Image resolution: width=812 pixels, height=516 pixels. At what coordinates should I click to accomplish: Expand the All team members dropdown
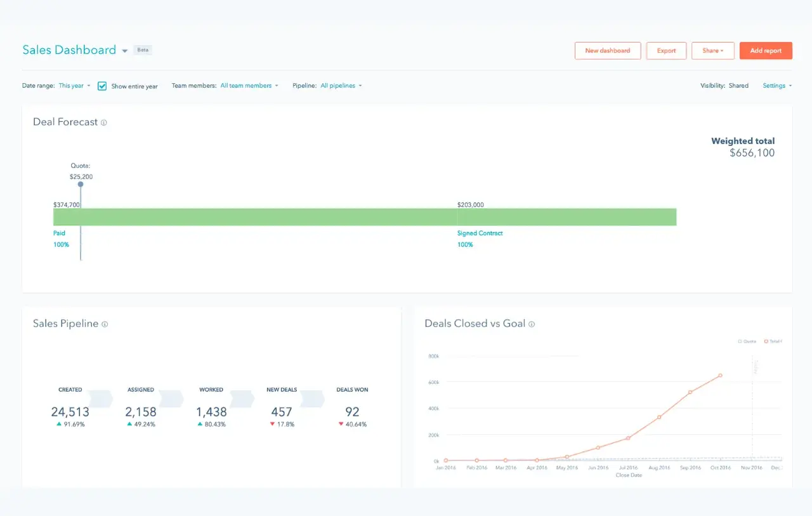tap(249, 86)
